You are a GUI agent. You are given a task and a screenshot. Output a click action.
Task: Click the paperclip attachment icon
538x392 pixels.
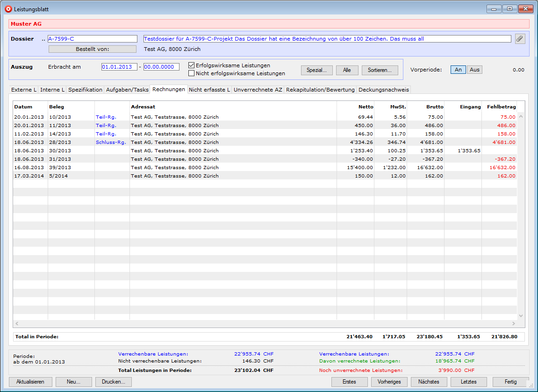point(520,39)
